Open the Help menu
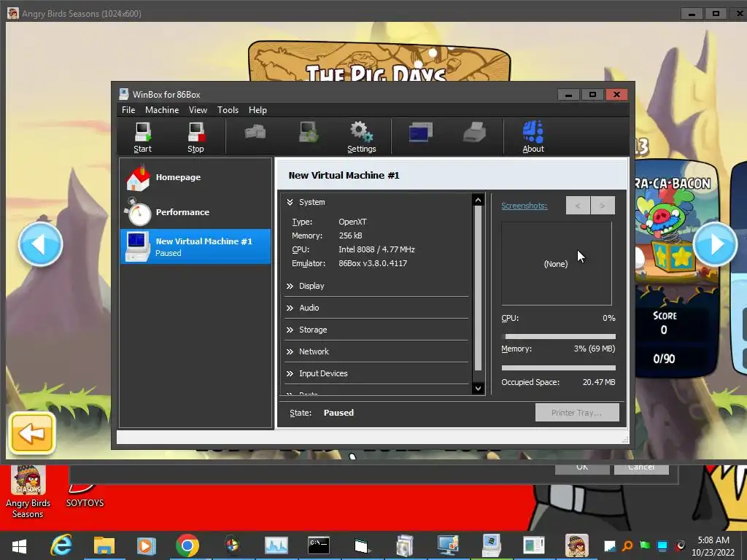Screen dimensions: 747x560 pos(258,110)
